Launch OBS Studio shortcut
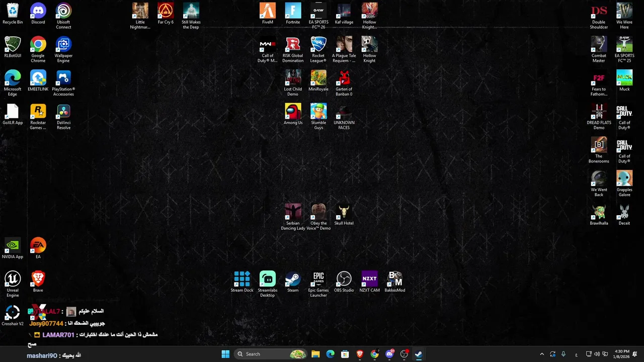Viewport: 644px width, 362px height. (x=344, y=282)
